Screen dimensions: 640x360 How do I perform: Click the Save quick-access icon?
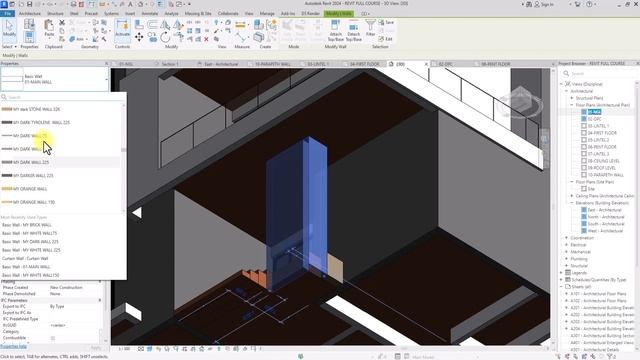point(29,4)
